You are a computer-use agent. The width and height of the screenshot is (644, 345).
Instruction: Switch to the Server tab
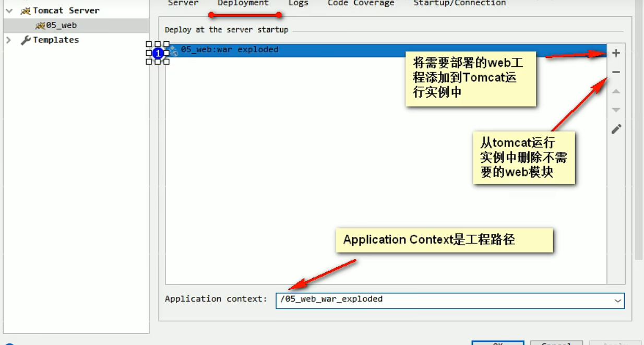pyautogui.click(x=183, y=3)
